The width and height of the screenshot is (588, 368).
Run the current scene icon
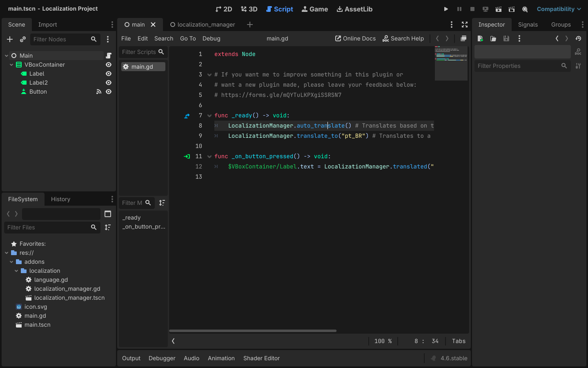(x=499, y=9)
